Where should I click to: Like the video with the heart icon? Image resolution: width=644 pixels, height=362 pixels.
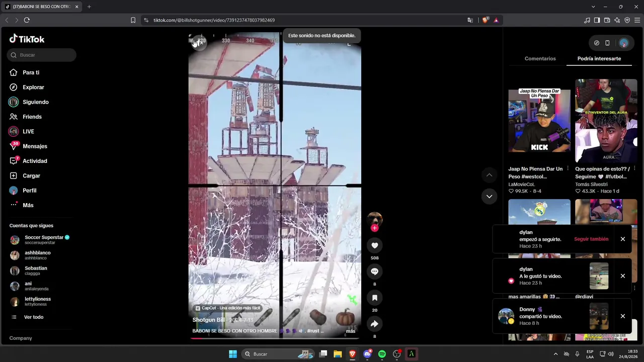(x=374, y=245)
